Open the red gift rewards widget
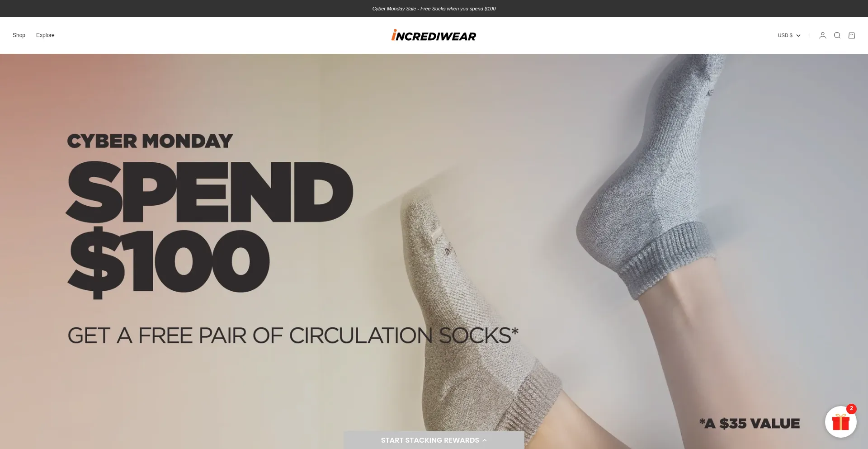Image resolution: width=868 pixels, height=449 pixels. [x=840, y=422]
